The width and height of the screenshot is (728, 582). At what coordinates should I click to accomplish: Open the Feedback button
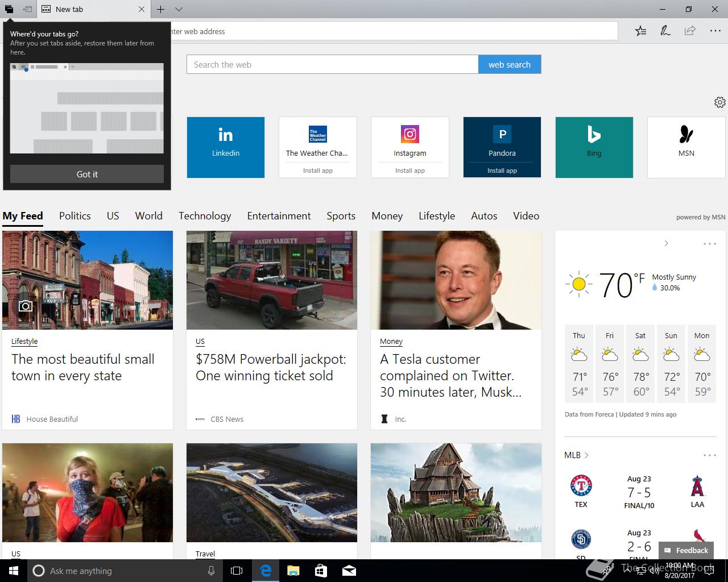pos(686,550)
